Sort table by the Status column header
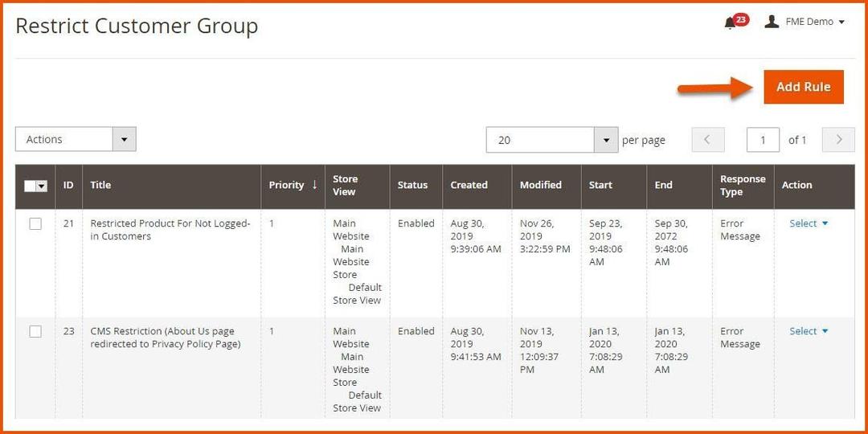This screenshot has width=868, height=434. click(412, 185)
